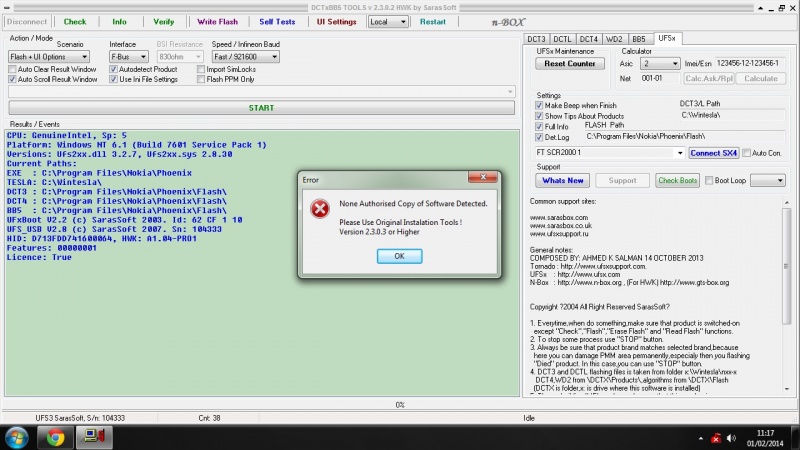Toggle Auto Scroll Result Window checkbox

(12, 79)
